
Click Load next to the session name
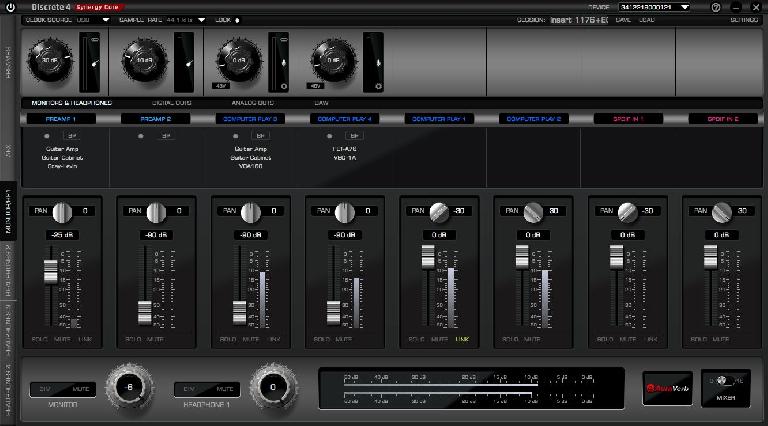pos(647,20)
